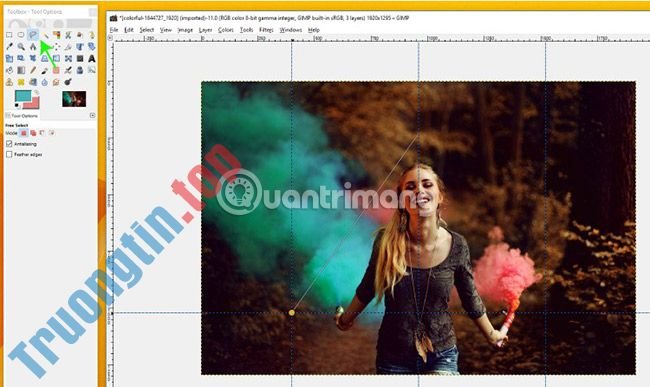Select the Rectangle Select tool
650x387 pixels.
9,35
